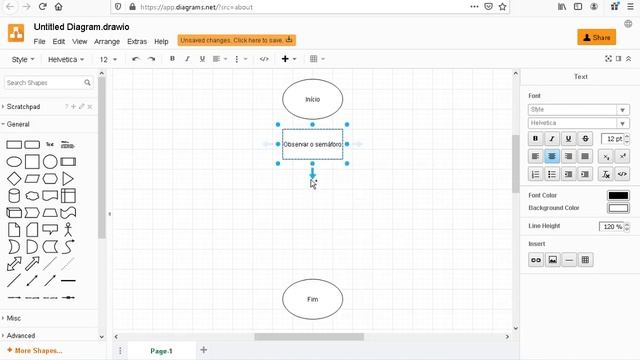Viewport: 640px width, 360px height.
Task: Toggle the format panel icon
Action: 618,59
